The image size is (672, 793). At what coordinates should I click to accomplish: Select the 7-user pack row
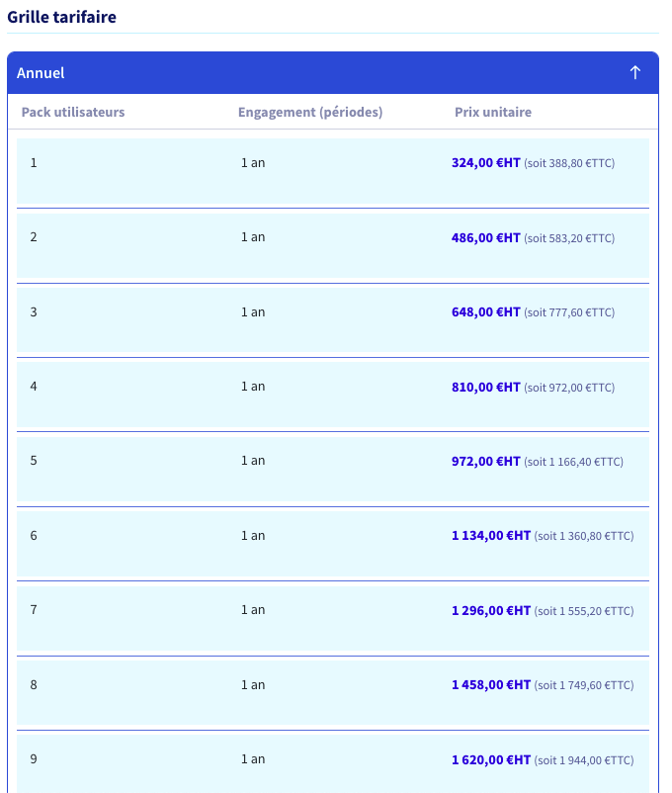pyautogui.click(x=333, y=618)
